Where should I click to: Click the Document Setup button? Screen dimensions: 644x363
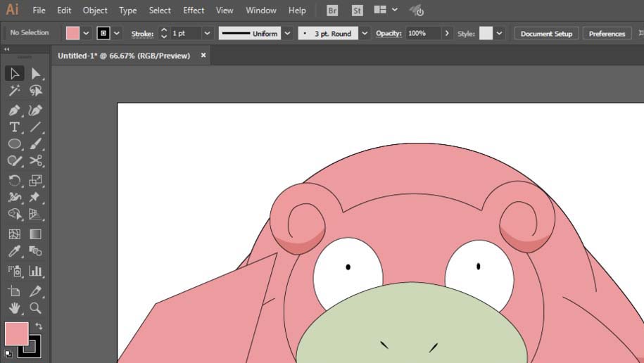tap(546, 33)
